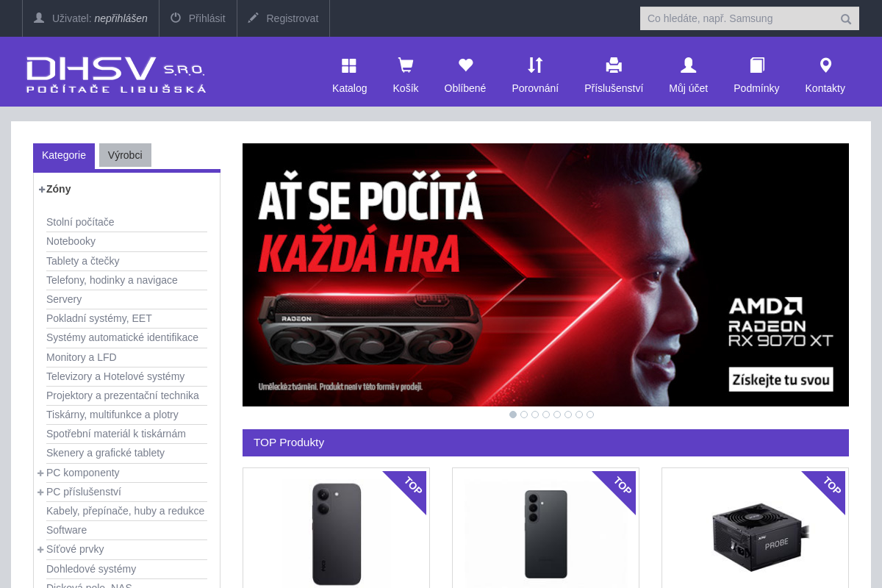This screenshot has width=882, height=588.
Task: Expand the PC příslušenství category
Action: (x=40, y=492)
